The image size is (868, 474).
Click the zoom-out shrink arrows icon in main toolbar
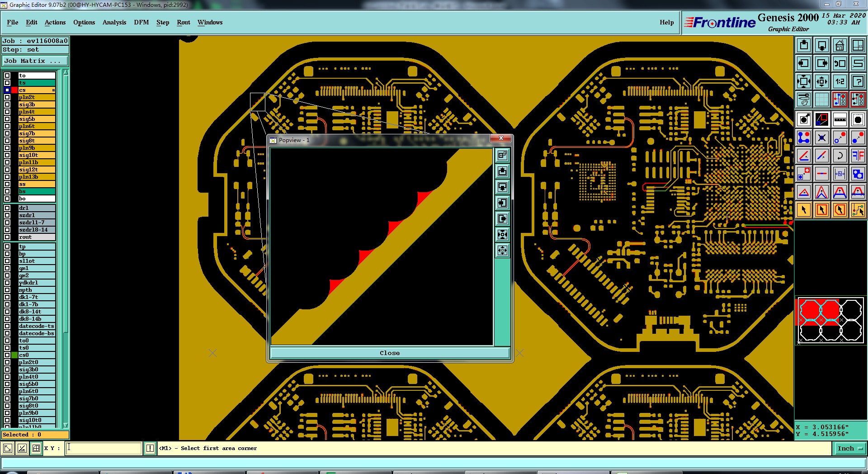tap(822, 81)
